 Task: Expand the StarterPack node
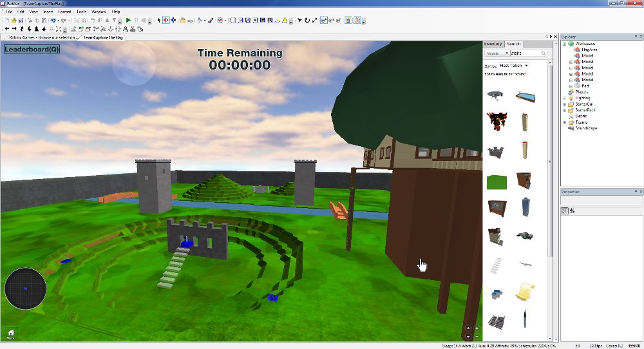pyautogui.click(x=564, y=110)
